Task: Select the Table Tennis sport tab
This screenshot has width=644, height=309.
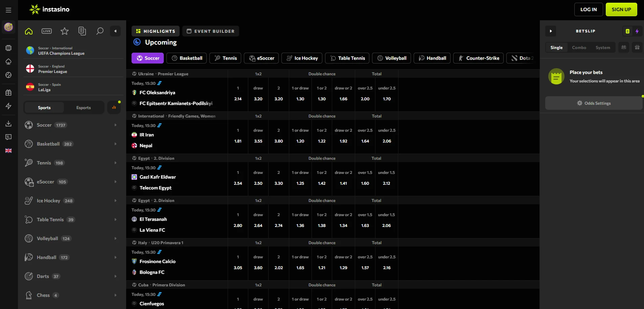Action: (x=347, y=58)
